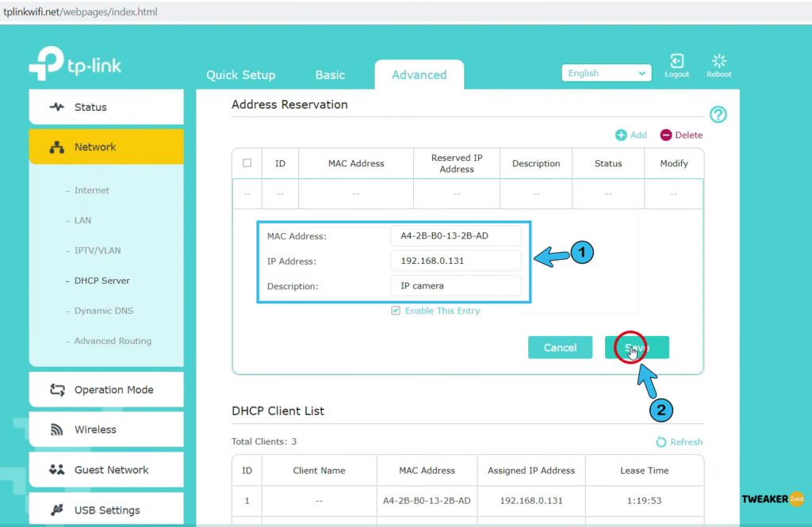
Task: Go to Internet under Network
Action: [x=92, y=190]
